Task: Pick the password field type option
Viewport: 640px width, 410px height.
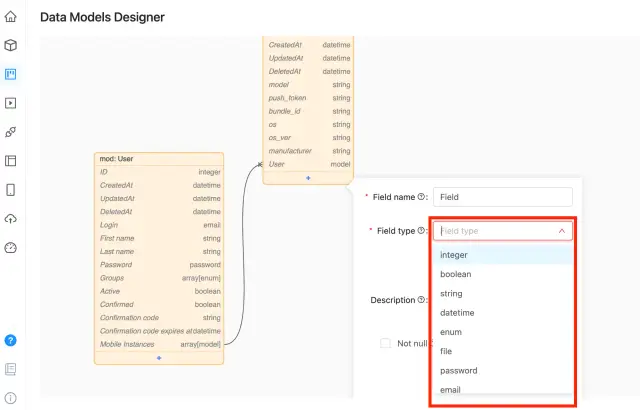Action: pos(458,370)
